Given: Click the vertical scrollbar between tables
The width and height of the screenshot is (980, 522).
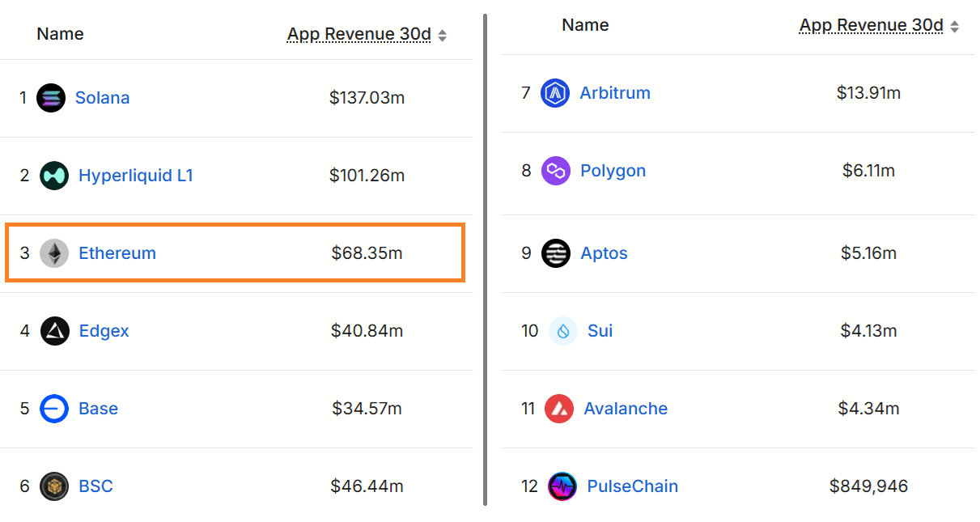Looking at the screenshot, I should point(485,243).
